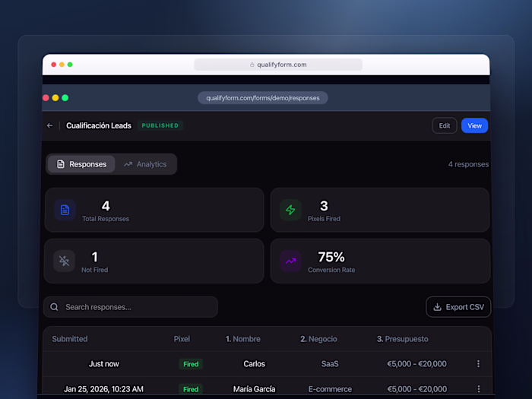
Task: Click the SaaS business cell
Action: [330, 364]
